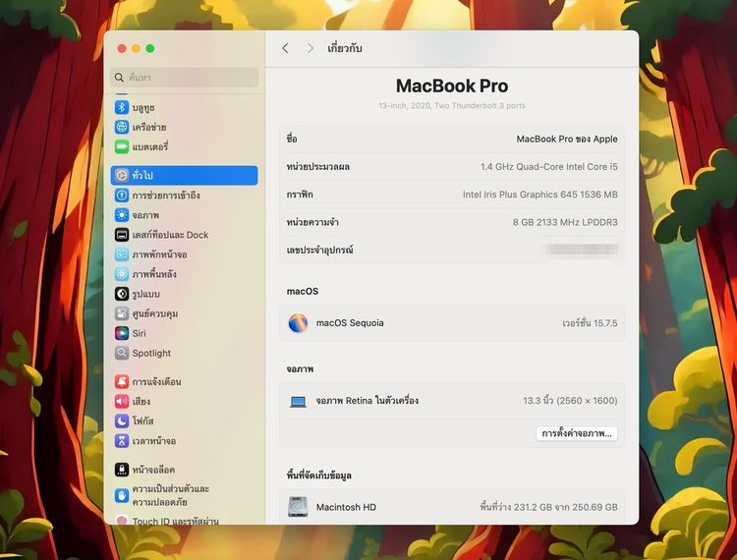737x560 pixels.
Task: Click the Intel Iris Plus Graphics 645 value
Action: tap(540, 195)
